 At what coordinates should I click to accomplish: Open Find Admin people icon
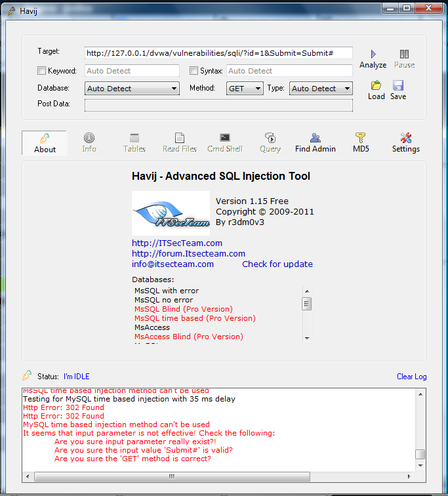coord(316,138)
